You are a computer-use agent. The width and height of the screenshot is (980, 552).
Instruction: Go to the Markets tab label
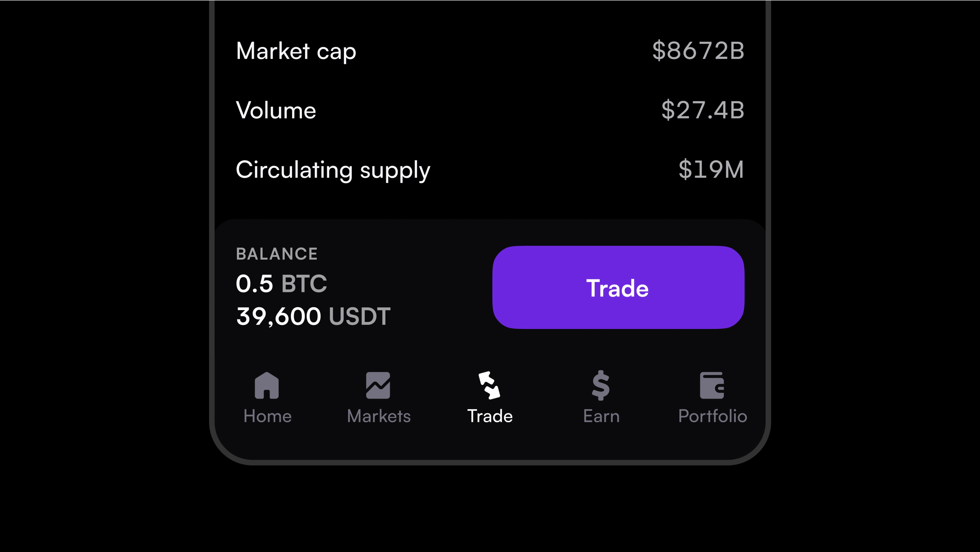click(379, 416)
